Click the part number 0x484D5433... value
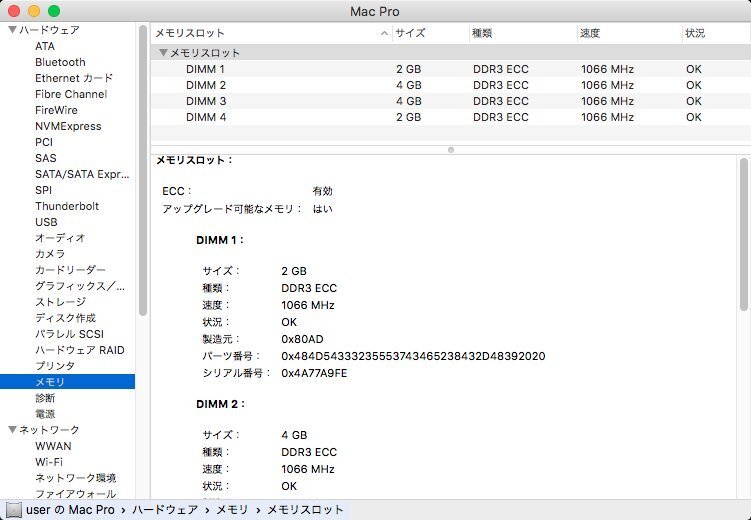The width and height of the screenshot is (751, 520). 413,356
